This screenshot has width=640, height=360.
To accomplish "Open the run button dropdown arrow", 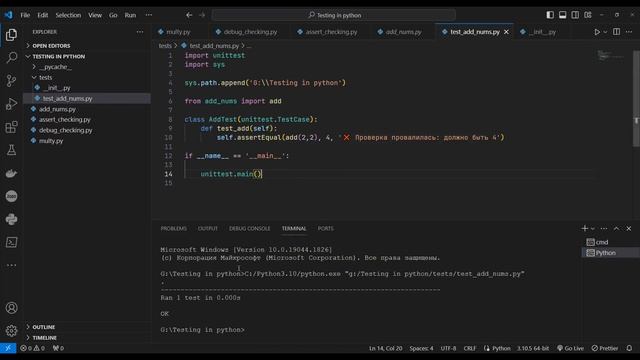I will coord(605,32).
